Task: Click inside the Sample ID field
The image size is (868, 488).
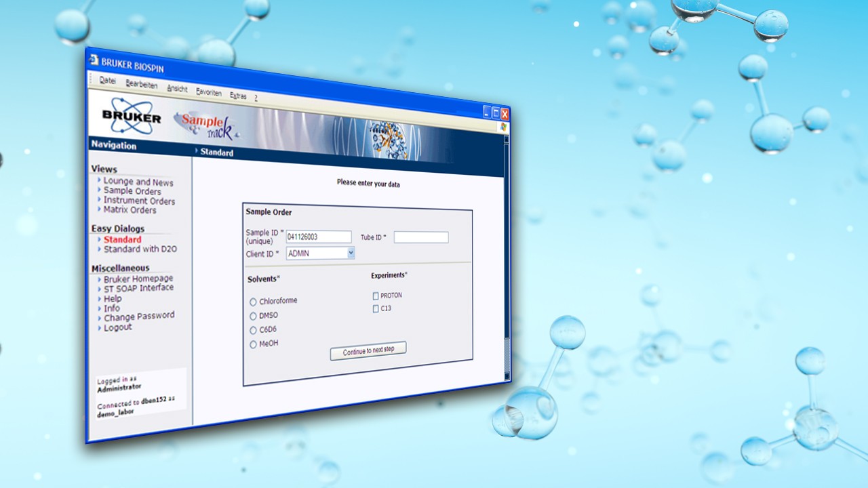Action: 319,236
